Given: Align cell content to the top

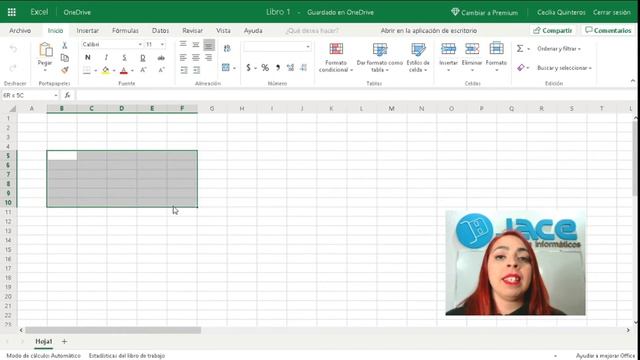Looking at the screenshot, I should (x=183, y=44).
